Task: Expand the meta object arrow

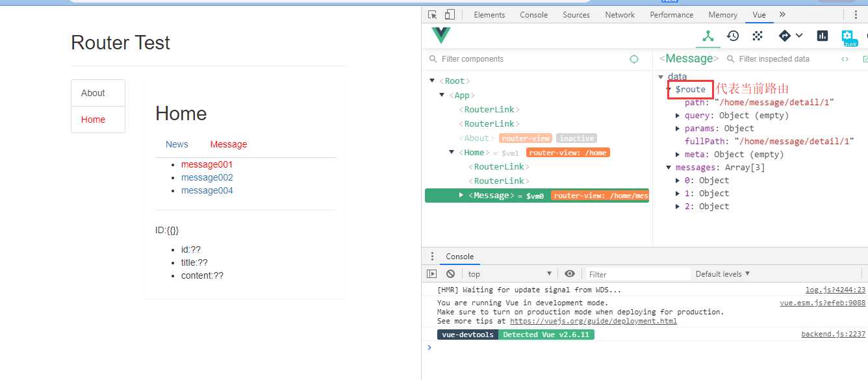Action: [x=678, y=155]
